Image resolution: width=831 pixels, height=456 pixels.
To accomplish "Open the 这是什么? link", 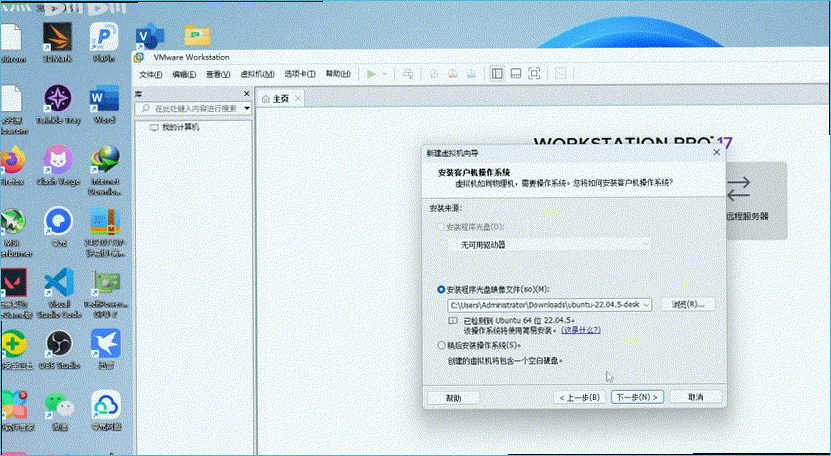I will (x=581, y=330).
